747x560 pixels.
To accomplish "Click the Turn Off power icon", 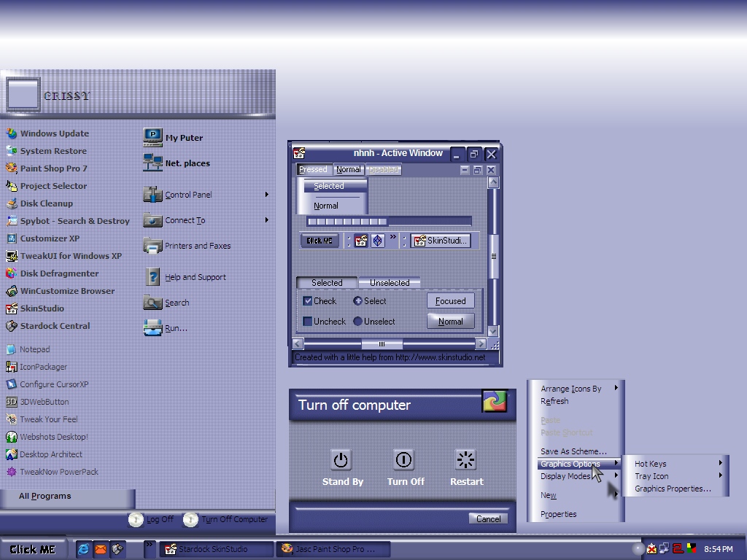I will 403,460.
